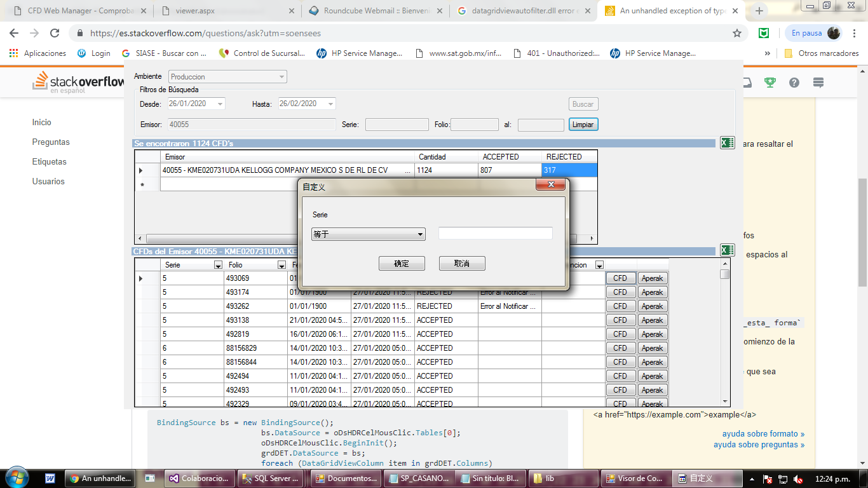Go to Inicio in Stack Overflow sidebar
Viewport: 868px width, 488px height.
(42, 122)
